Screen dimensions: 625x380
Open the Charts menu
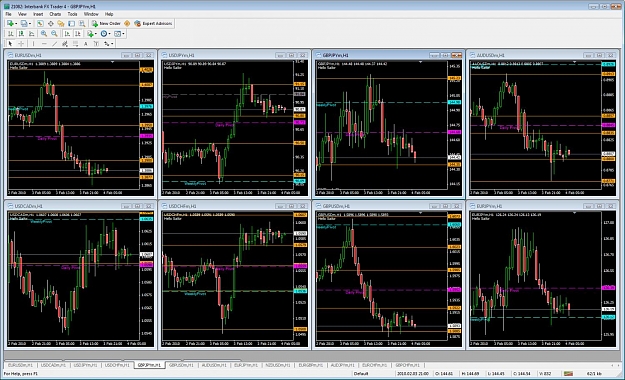pos(55,14)
